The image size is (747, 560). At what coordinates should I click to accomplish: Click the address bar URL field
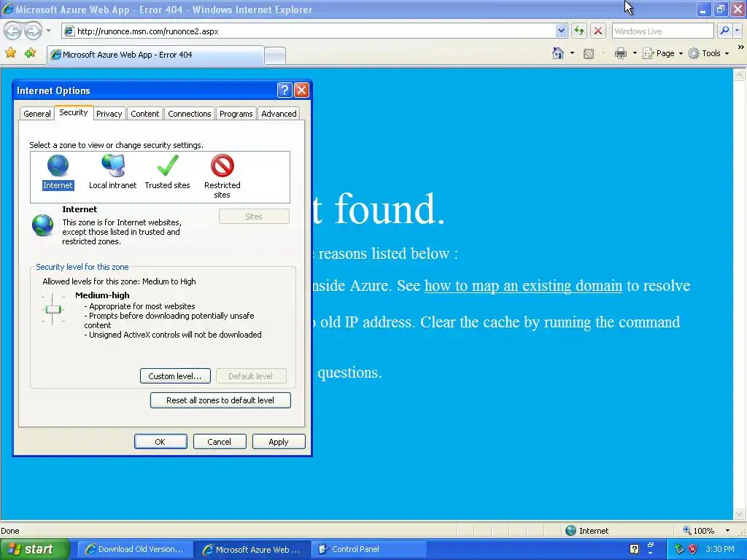(309, 31)
